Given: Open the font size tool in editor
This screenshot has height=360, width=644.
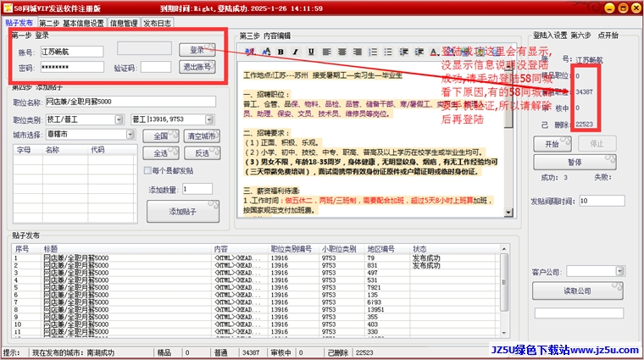Looking at the screenshot, I should [x=266, y=52].
